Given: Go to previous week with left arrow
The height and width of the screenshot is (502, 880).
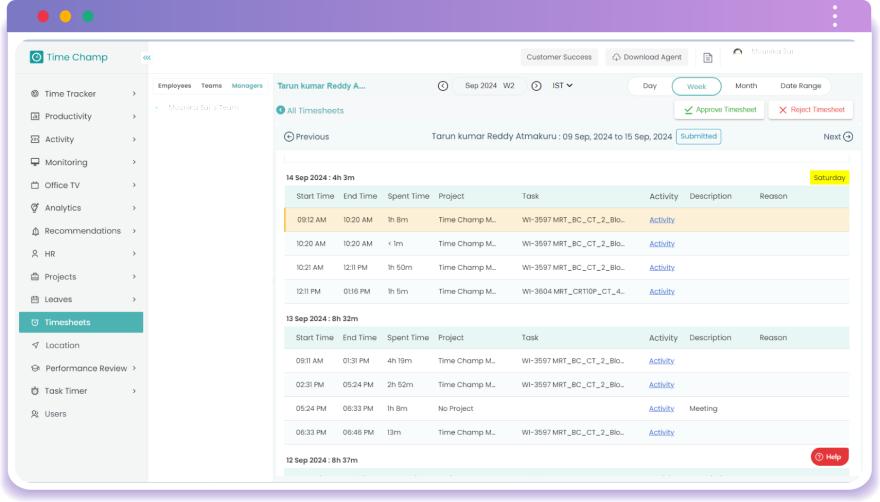Looking at the screenshot, I should (x=443, y=86).
